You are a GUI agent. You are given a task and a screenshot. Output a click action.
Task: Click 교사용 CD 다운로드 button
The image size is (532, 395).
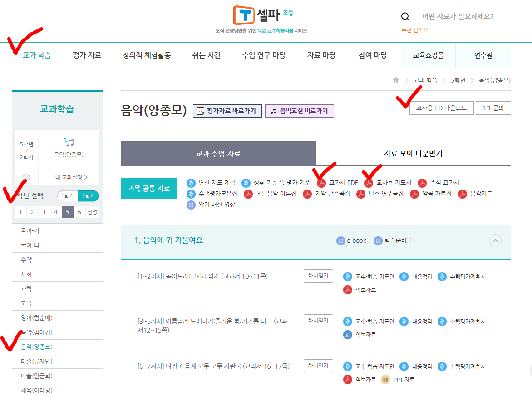click(441, 108)
